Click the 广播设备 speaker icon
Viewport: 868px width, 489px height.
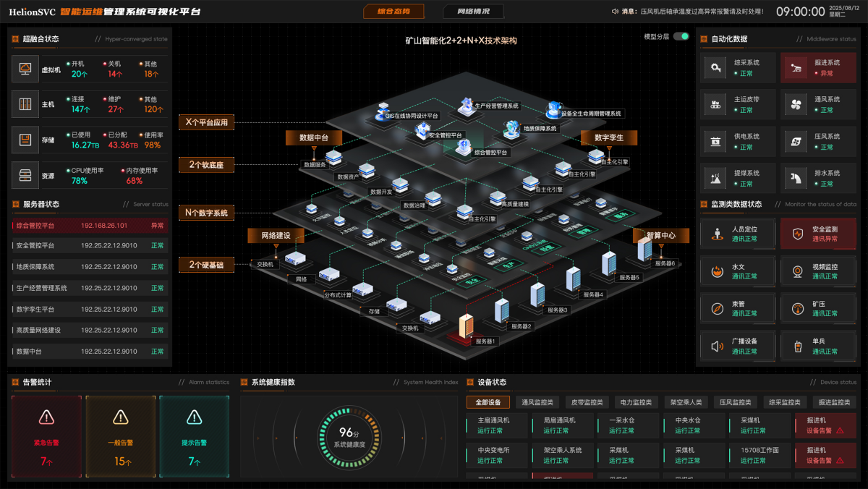tap(717, 346)
